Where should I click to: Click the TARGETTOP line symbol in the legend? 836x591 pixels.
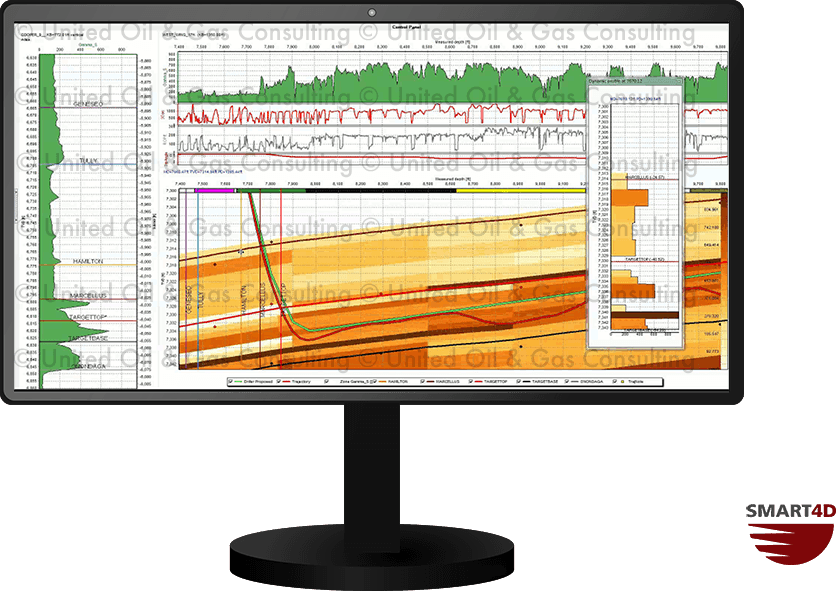(477, 383)
